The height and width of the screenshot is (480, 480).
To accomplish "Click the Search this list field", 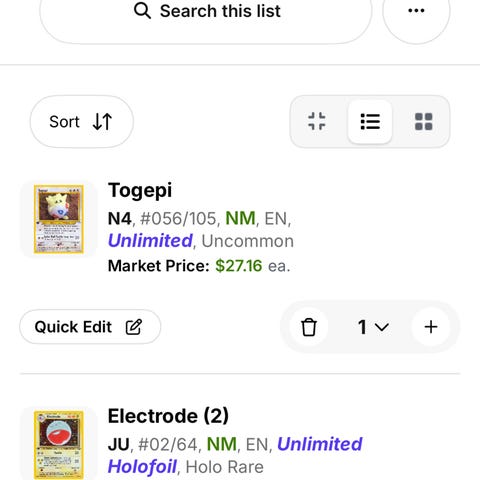I will [206, 13].
